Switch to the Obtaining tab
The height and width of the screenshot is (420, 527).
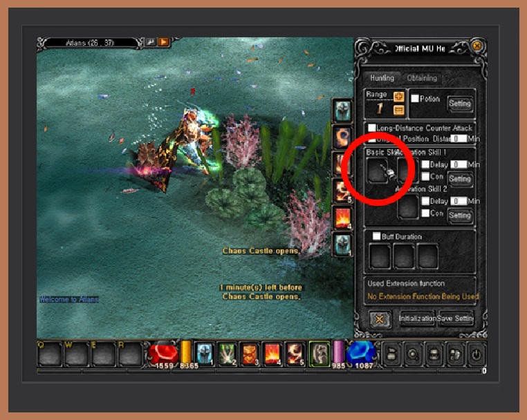[422, 78]
